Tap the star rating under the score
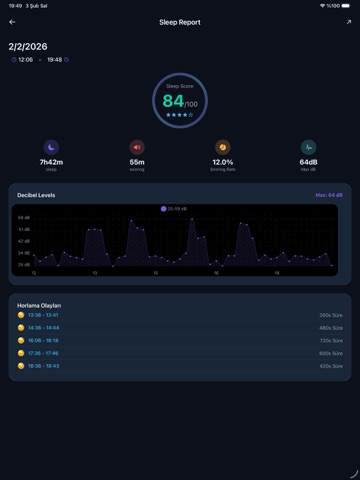The width and height of the screenshot is (360, 480). (x=180, y=115)
